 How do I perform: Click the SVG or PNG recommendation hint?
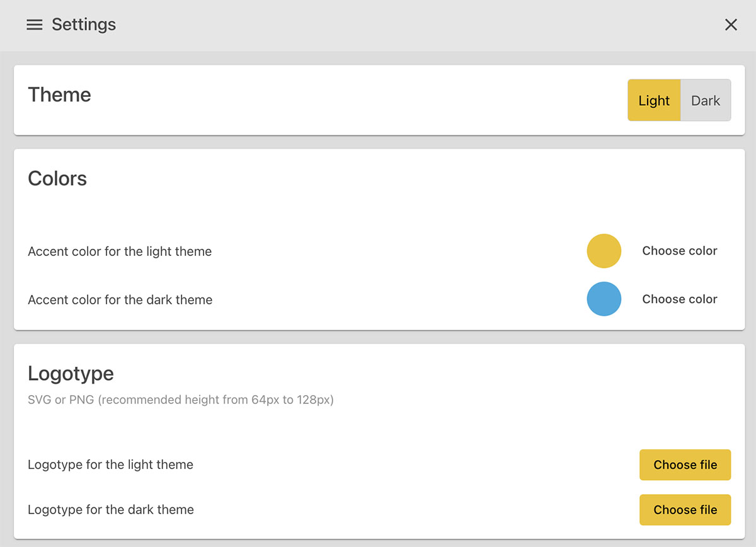181,400
